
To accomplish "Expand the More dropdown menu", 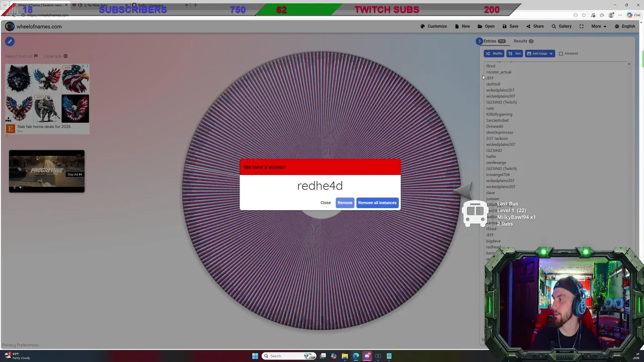I will [599, 27].
